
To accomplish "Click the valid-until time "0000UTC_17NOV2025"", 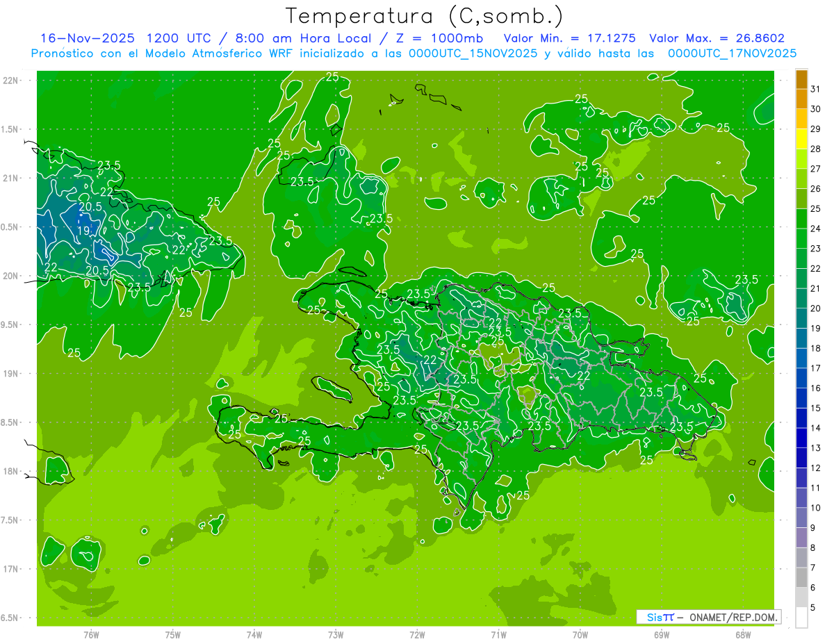I will 732,53.
